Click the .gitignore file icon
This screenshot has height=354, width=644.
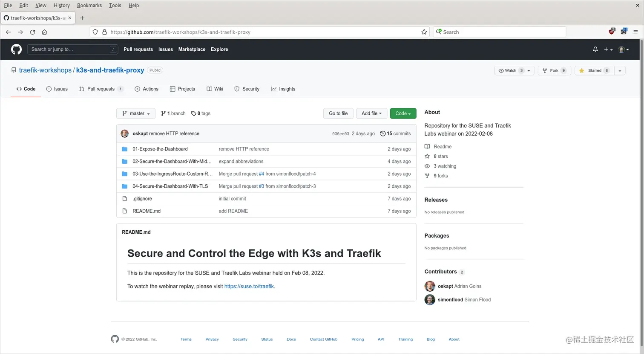125,199
